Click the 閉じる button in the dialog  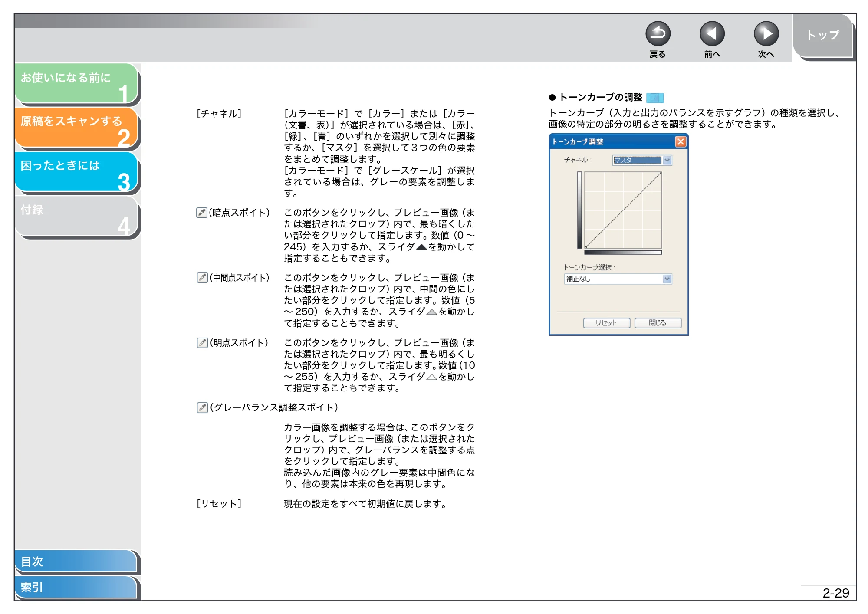click(658, 323)
